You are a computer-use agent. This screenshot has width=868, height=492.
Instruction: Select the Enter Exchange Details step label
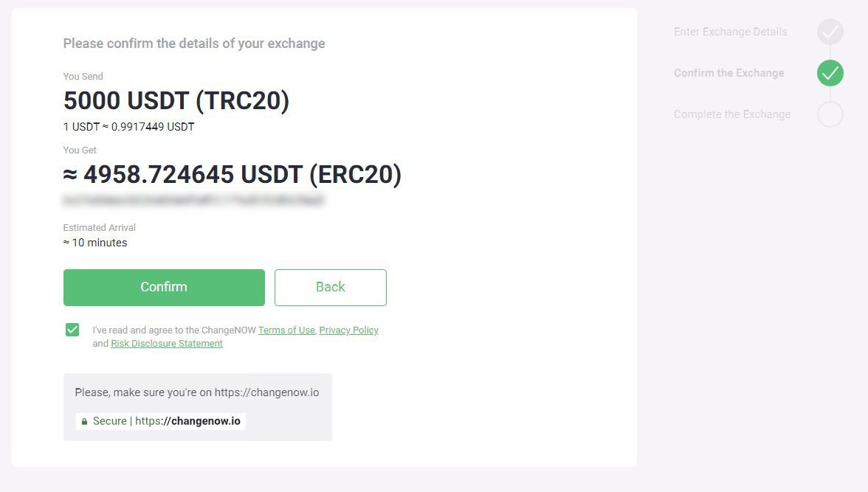pos(730,32)
